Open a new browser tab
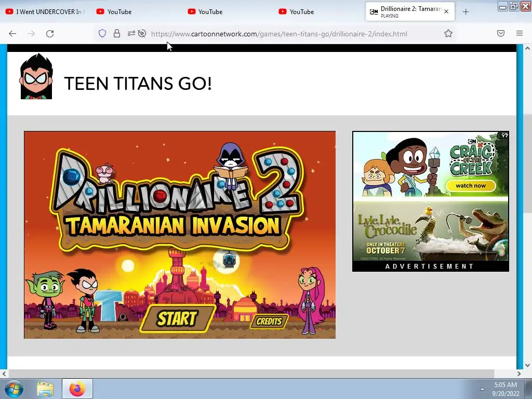 tap(466, 12)
